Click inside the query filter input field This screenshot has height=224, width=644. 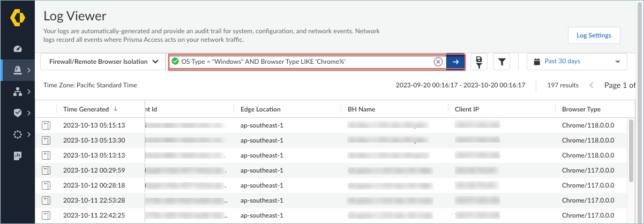(x=305, y=62)
